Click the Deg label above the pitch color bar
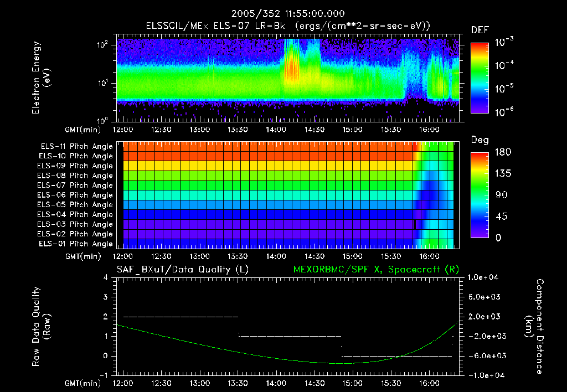 [480, 140]
